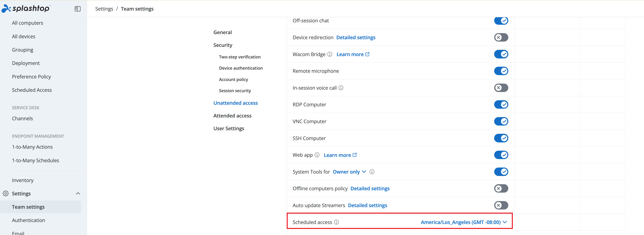
Task: Jump to User Settings section
Action: pos(229,128)
